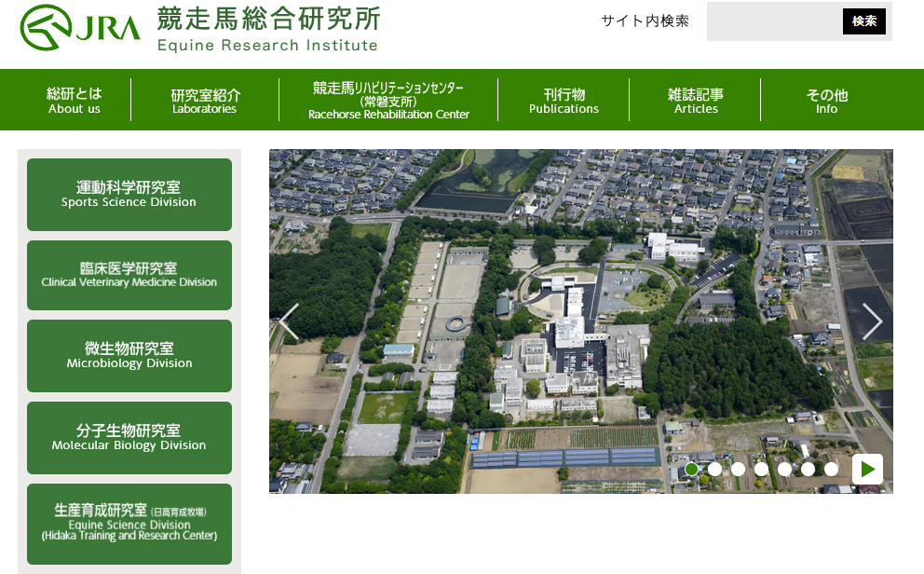Select the first slideshow indicator dot
924x574 pixels.
692,469
